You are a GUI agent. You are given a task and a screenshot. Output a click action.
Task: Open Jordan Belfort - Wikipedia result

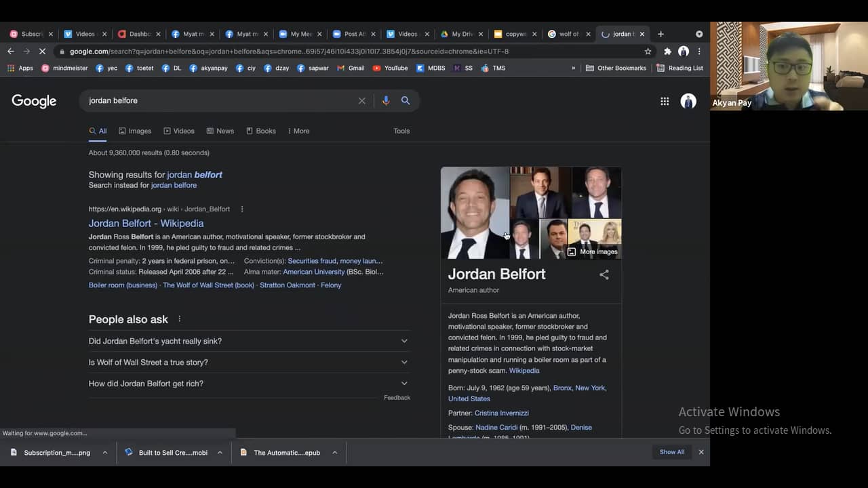coord(146,223)
